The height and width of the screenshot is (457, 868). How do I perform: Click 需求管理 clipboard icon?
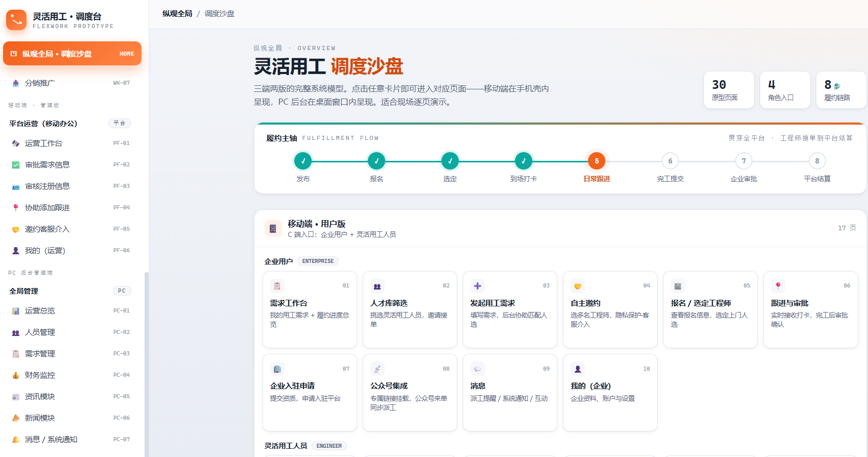(16, 354)
